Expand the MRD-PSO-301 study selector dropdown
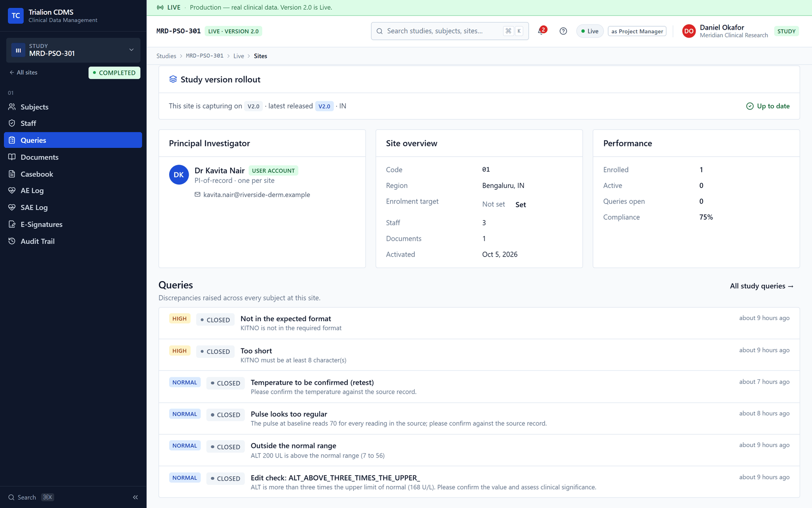 (73, 50)
